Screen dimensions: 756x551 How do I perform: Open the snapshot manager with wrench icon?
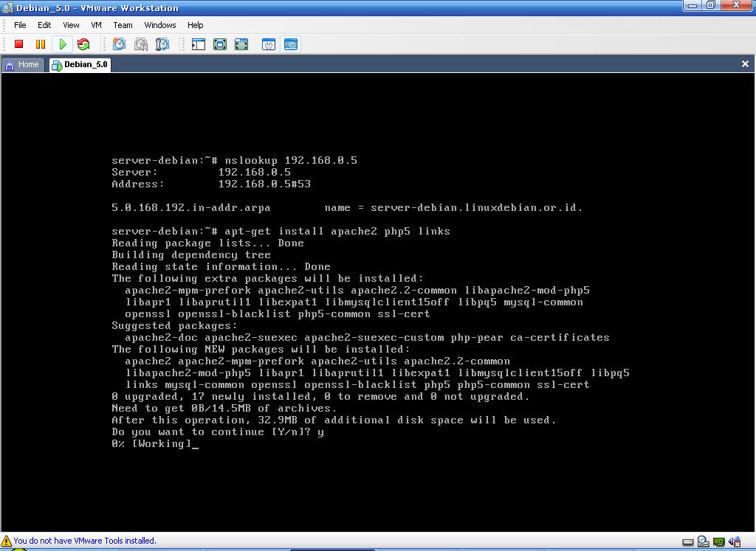[162, 44]
